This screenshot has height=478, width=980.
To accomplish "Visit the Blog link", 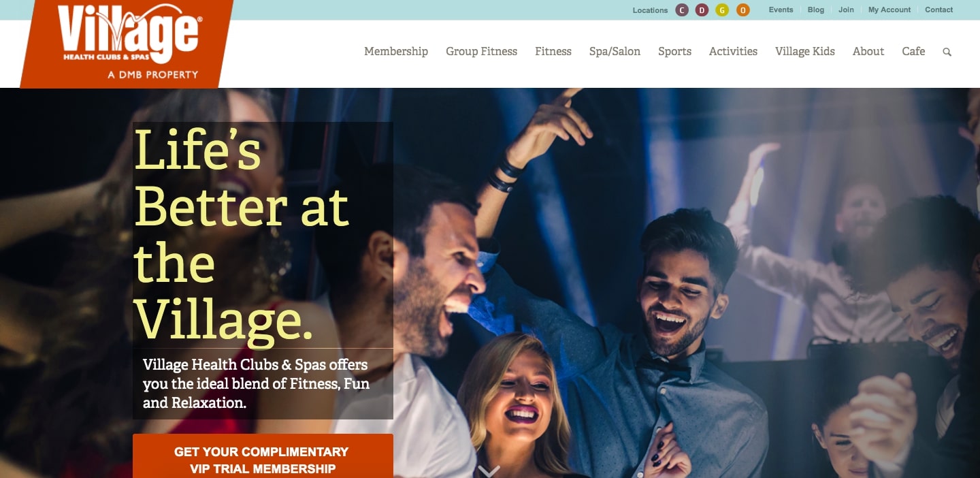I will [x=816, y=10].
